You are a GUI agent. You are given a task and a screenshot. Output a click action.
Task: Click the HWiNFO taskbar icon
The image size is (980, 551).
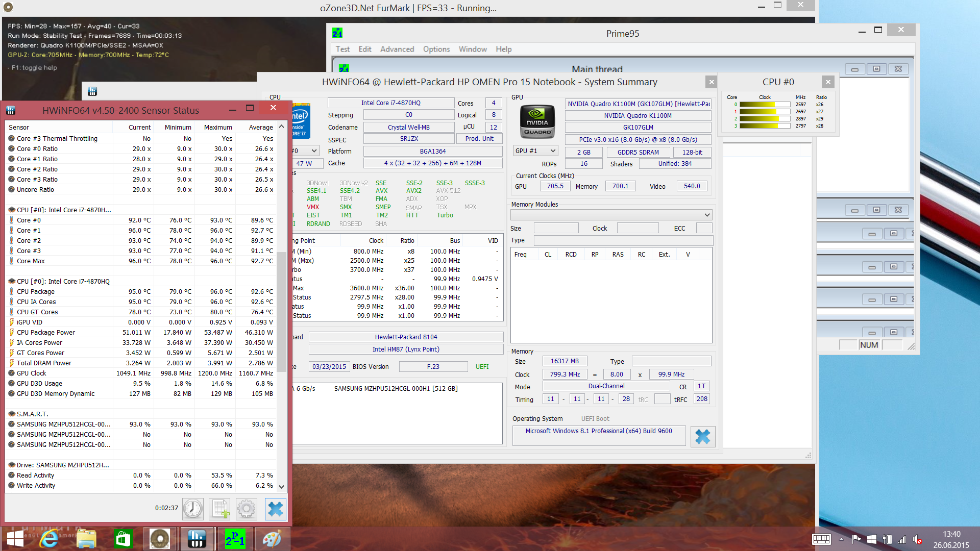click(197, 539)
